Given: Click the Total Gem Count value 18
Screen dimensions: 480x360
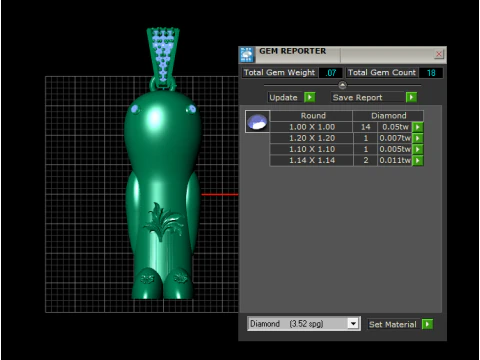Looking at the screenshot, I should click(431, 73).
